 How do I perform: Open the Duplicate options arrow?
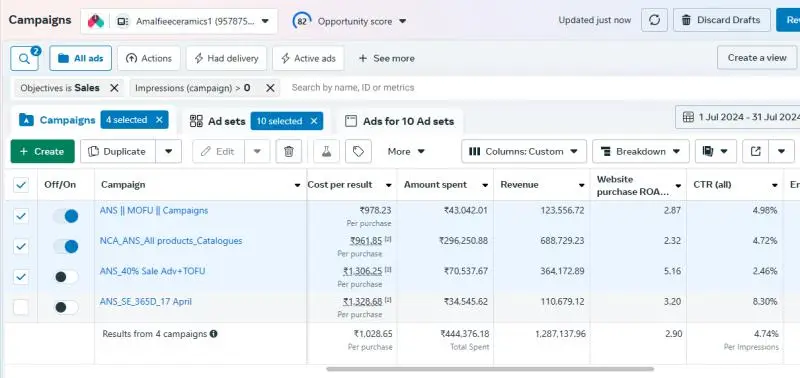point(168,152)
